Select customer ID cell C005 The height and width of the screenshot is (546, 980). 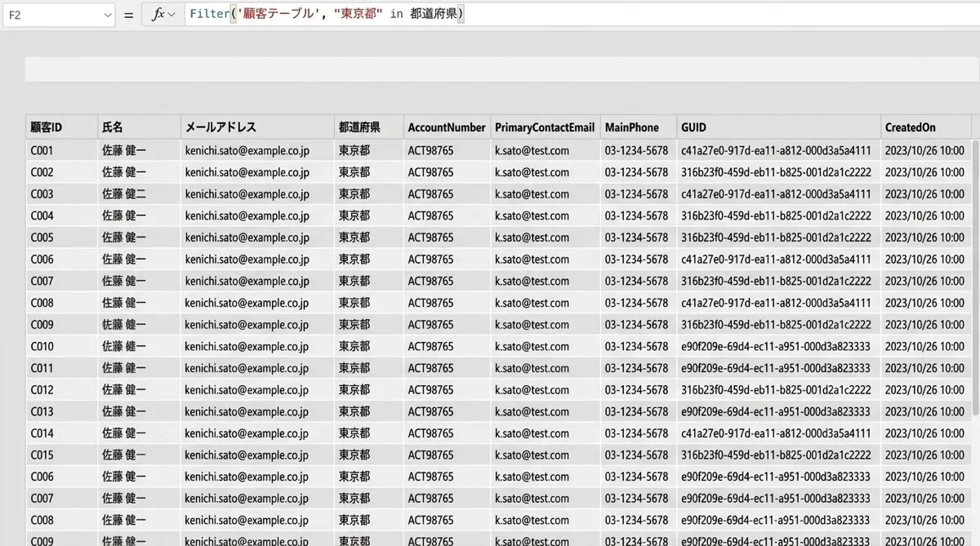click(61, 237)
